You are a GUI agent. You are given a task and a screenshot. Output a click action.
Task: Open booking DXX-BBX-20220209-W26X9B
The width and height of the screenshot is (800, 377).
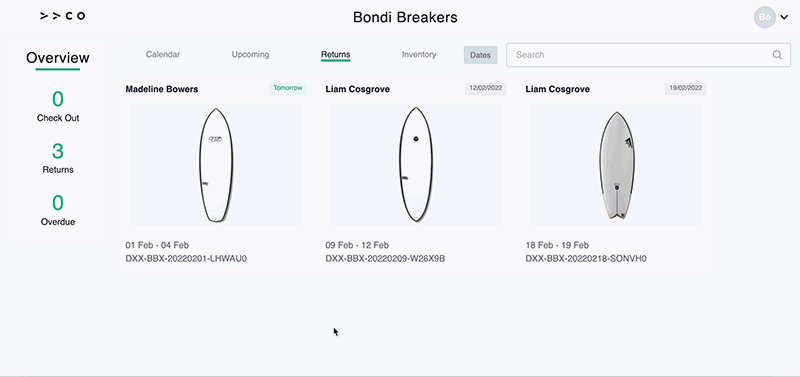tap(385, 259)
